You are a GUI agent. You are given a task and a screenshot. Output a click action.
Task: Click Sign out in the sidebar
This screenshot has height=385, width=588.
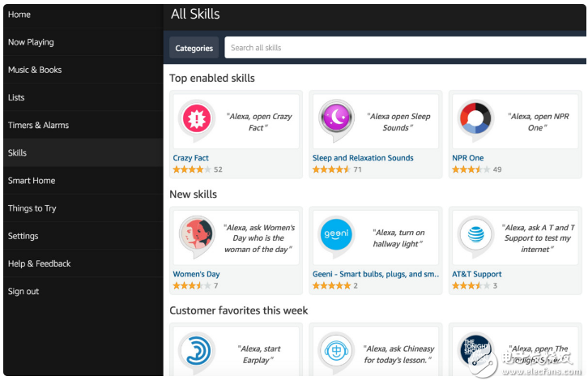pos(23,291)
